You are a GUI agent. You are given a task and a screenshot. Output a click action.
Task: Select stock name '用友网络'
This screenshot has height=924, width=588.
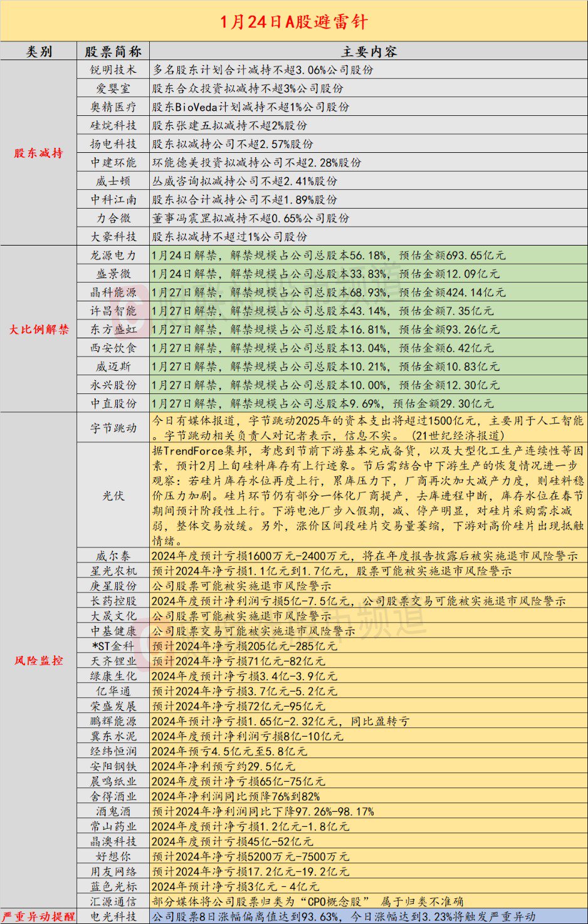tap(113, 871)
